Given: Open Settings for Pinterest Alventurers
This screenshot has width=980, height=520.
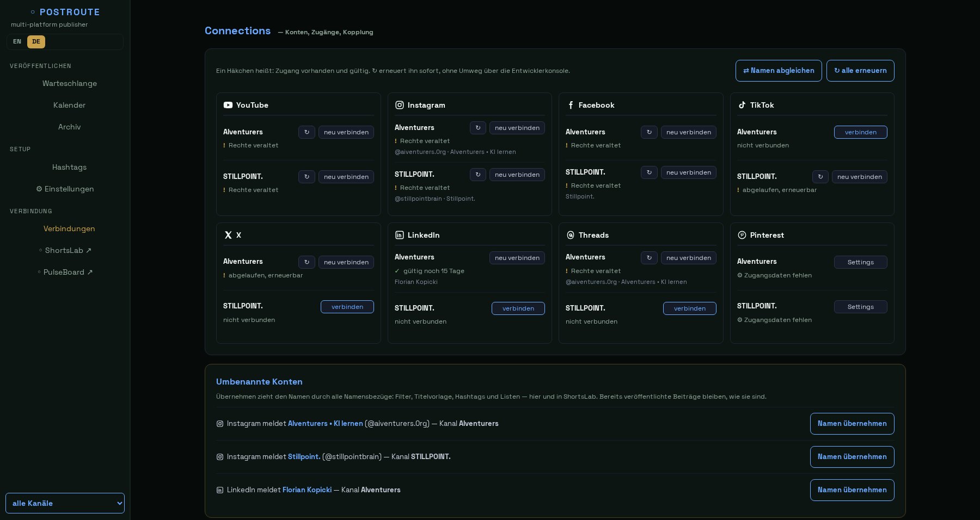Looking at the screenshot, I should coord(861,262).
